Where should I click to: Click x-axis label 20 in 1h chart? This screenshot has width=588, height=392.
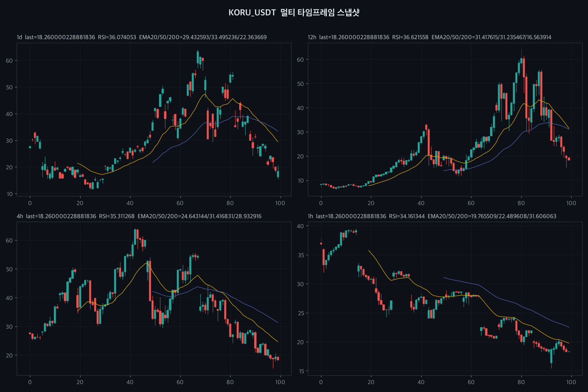[x=371, y=382]
